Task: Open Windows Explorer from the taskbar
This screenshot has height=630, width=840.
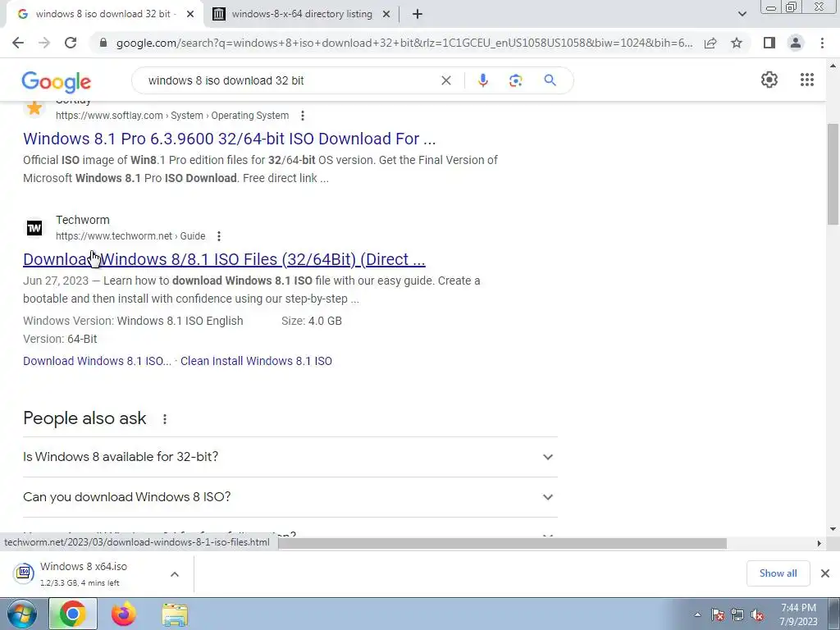Action: [x=176, y=614]
